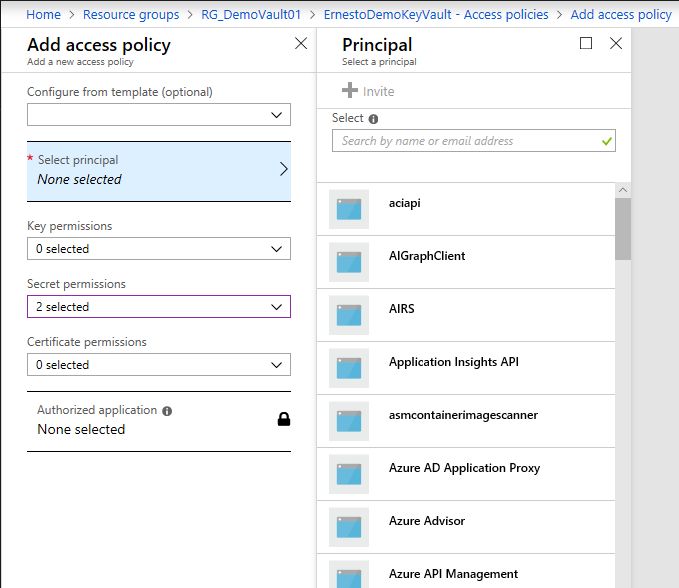Expand the Certificate permissions dropdown
The image size is (679, 588).
(x=159, y=365)
